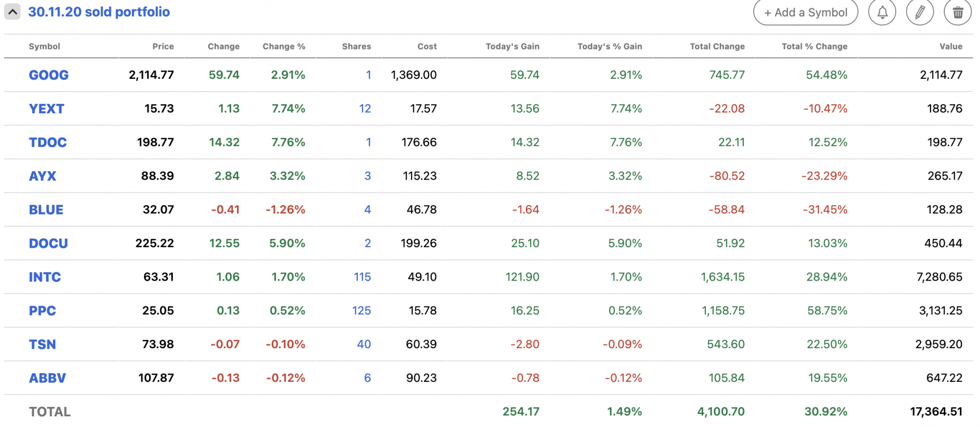Viewport: 980px width, 427px height.
Task: Delete portfolio using trash icon
Action: tap(957, 12)
